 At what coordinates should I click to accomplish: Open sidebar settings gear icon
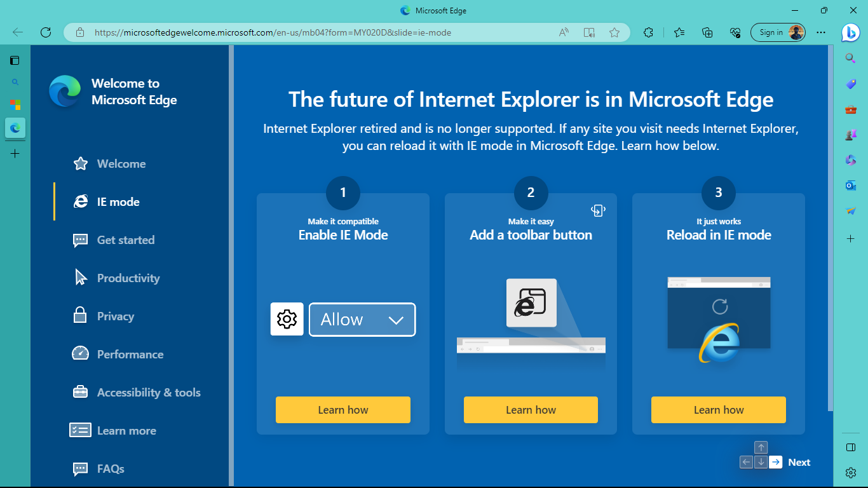(x=851, y=473)
